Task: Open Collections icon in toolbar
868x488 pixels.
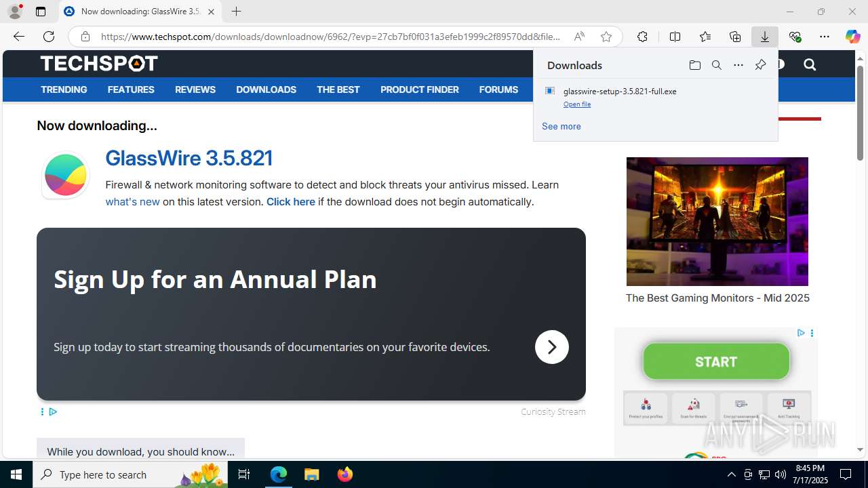Action: click(735, 37)
